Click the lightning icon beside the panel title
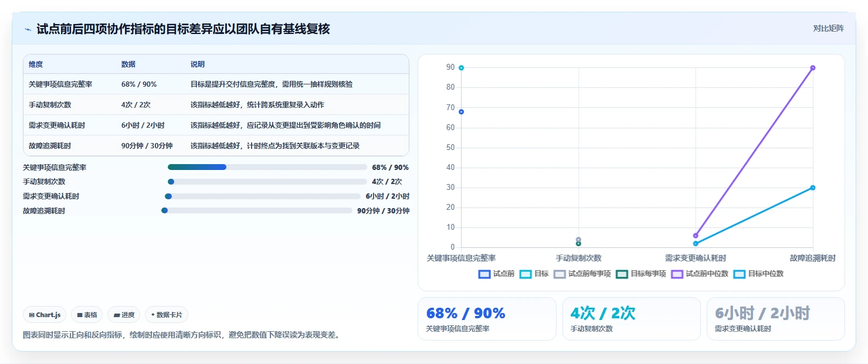868x364 pixels. coord(28,29)
